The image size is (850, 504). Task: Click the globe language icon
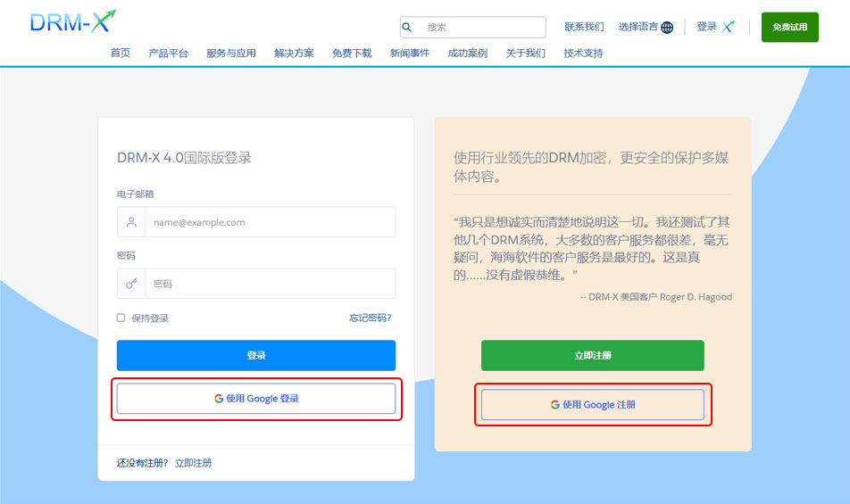click(667, 28)
